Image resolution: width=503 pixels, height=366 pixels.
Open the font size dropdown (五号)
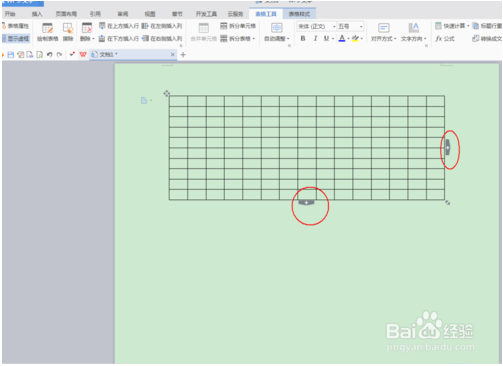pyautogui.click(x=351, y=26)
